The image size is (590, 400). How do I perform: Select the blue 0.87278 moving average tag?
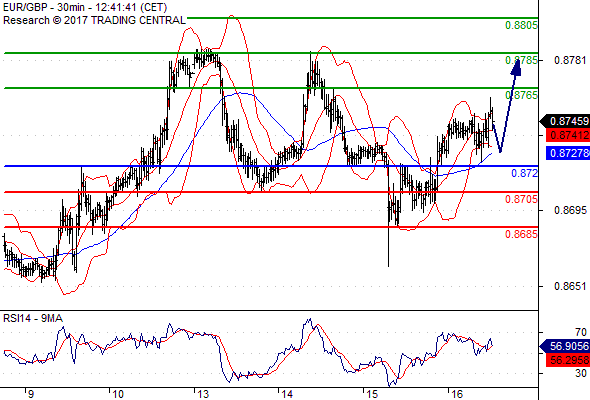pos(568,153)
